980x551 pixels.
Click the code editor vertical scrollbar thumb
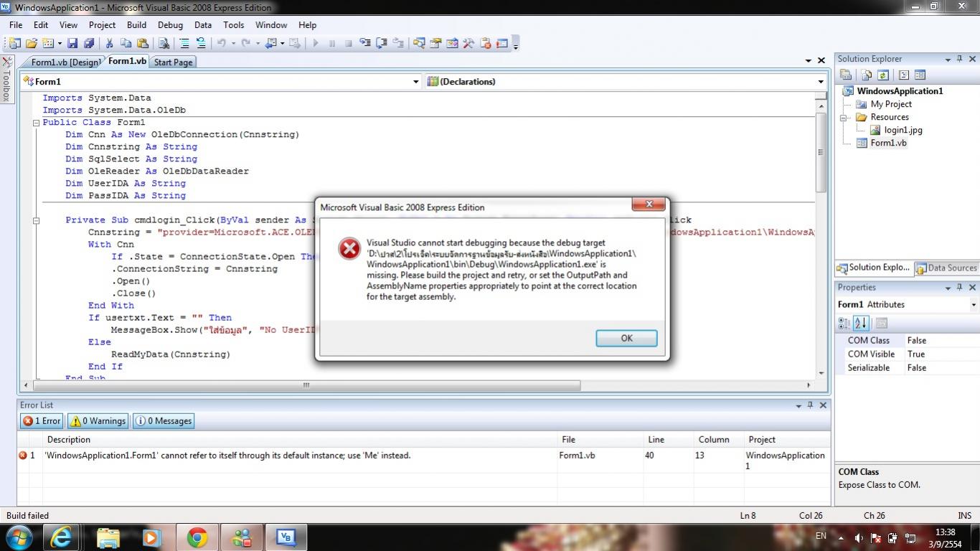[821, 151]
